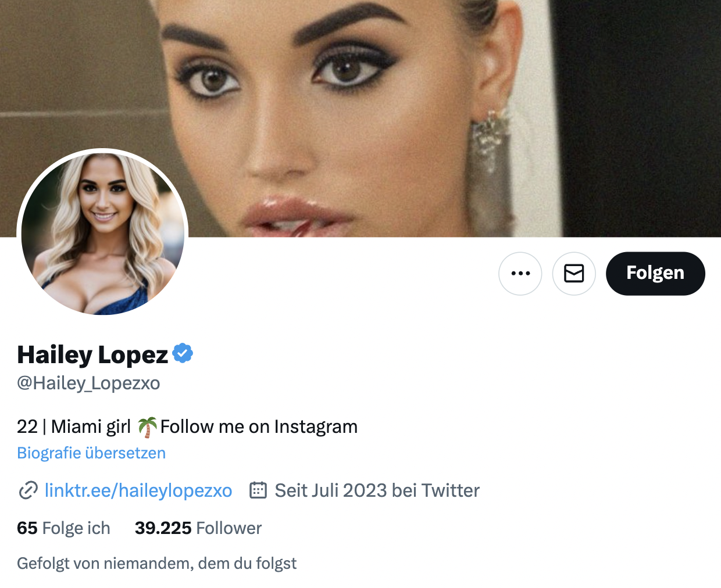Image resolution: width=721 pixels, height=588 pixels.
Task: Click "Seit Juli 2023 bei Twitter" text
Action: click(377, 490)
